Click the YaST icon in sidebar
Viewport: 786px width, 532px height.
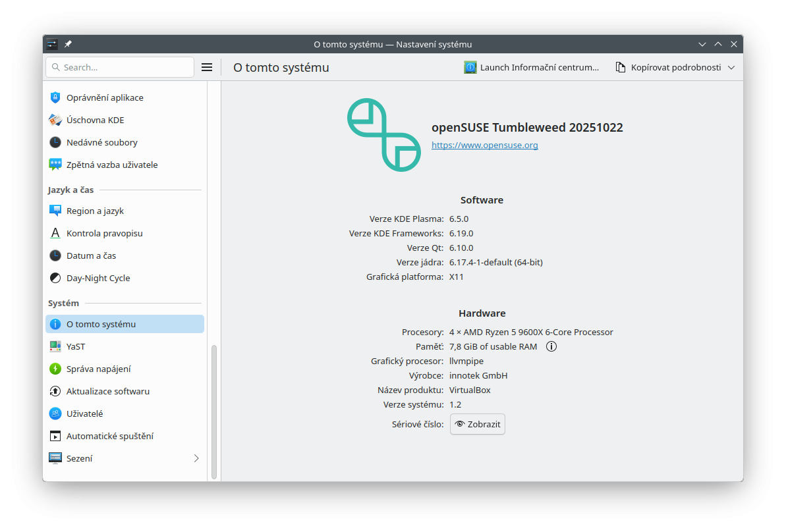55,346
